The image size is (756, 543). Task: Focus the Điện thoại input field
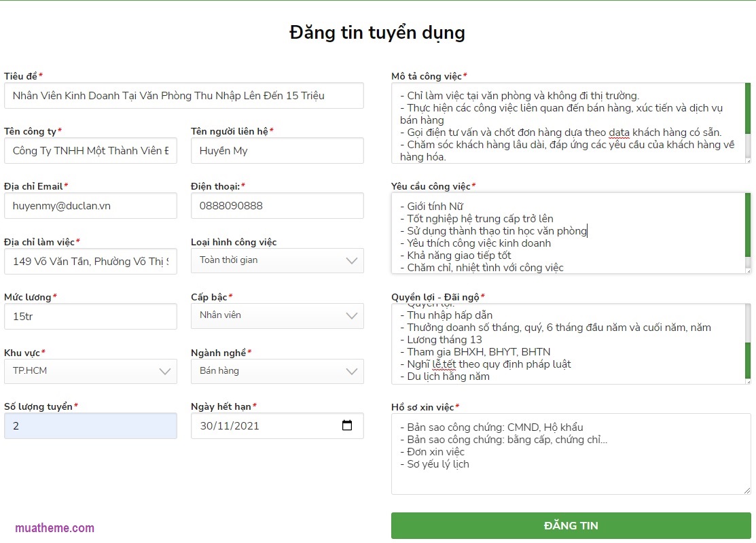(277, 206)
